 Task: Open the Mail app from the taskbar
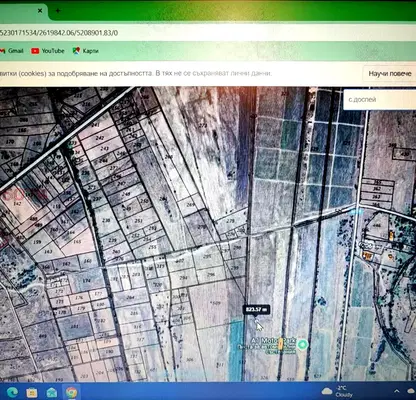[52, 392]
